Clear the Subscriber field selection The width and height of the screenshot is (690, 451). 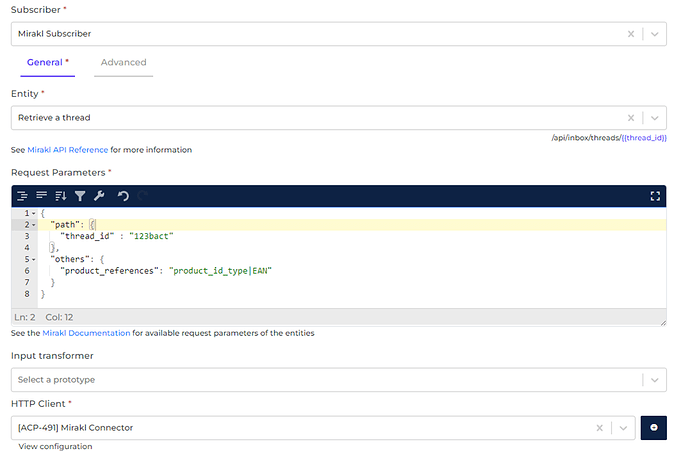631,34
